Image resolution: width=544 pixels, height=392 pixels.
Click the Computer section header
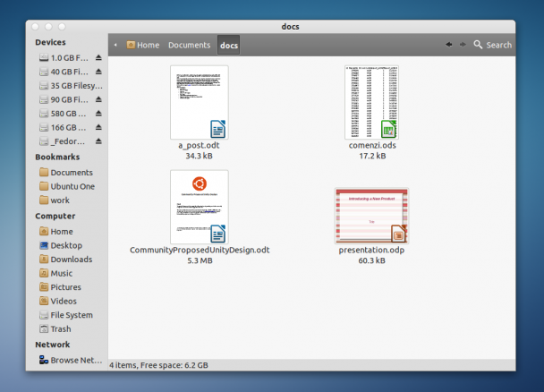[55, 216]
